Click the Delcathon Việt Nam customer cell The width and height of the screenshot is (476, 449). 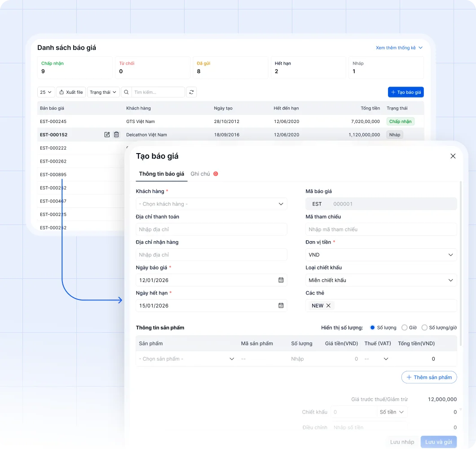pos(146,135)
